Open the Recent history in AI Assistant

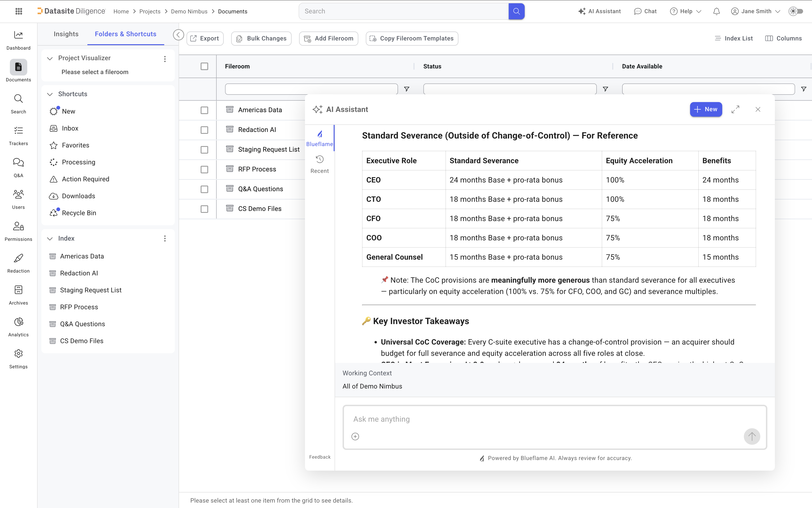320,164
